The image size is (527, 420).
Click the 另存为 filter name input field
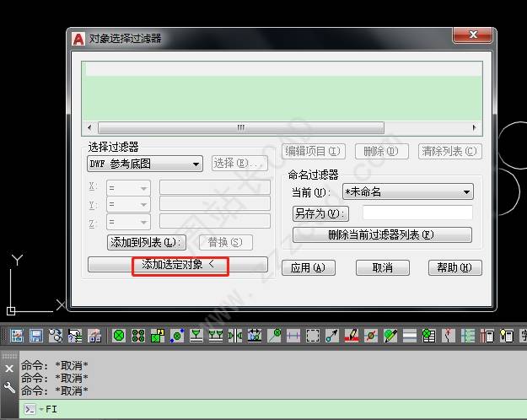pyautogui.click(x=417, y=214)
